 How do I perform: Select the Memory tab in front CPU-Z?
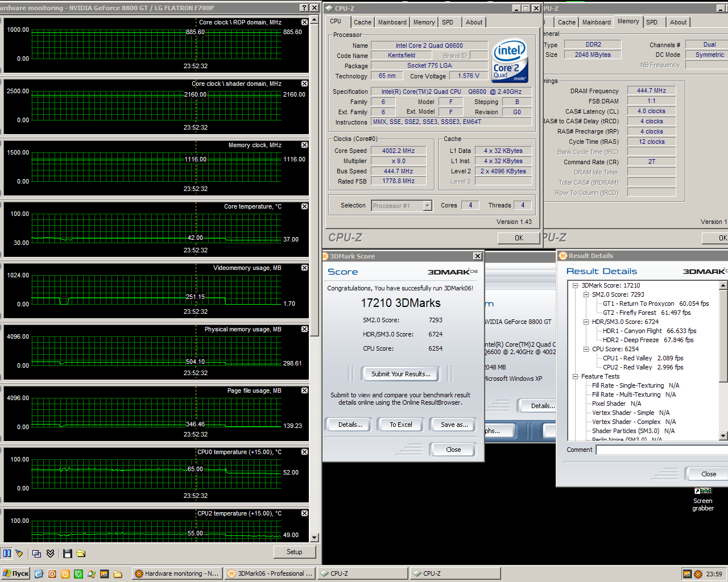coord(424,22)
